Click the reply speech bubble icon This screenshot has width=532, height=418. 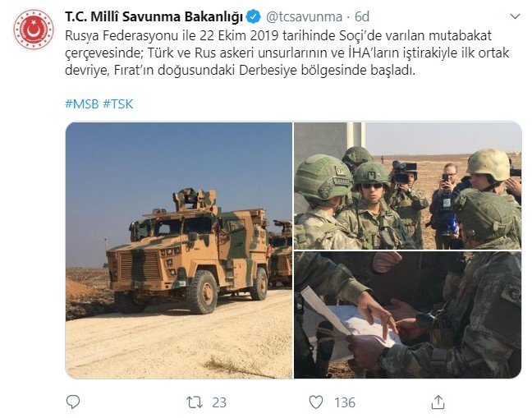tap(72, 402)
